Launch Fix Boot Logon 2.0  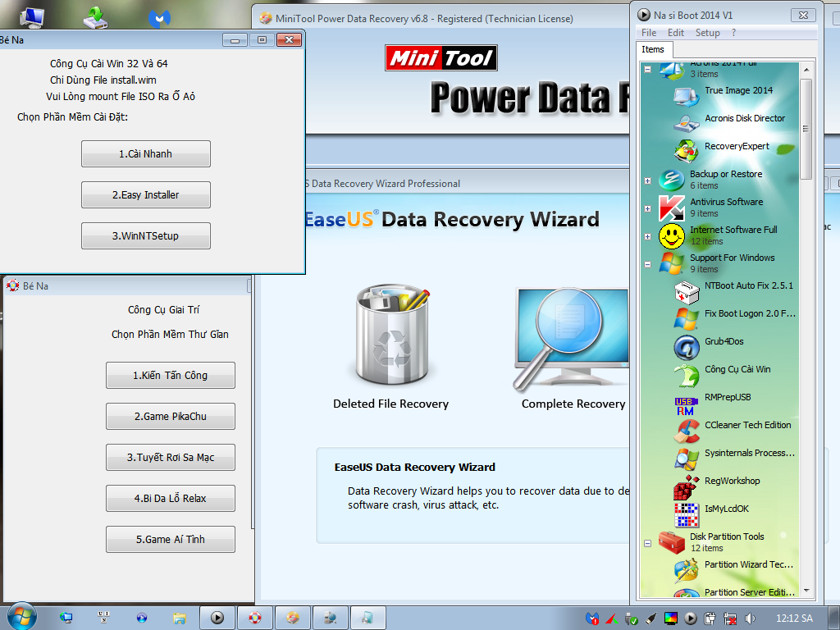pyautogui.click(x=750, y=313)
